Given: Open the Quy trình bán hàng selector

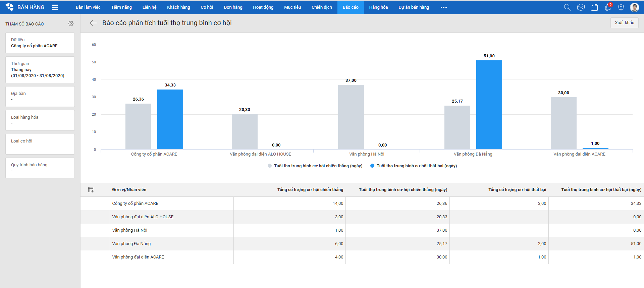Looking at the screenshot, I should pyautogui.click(x=40, y=168).
